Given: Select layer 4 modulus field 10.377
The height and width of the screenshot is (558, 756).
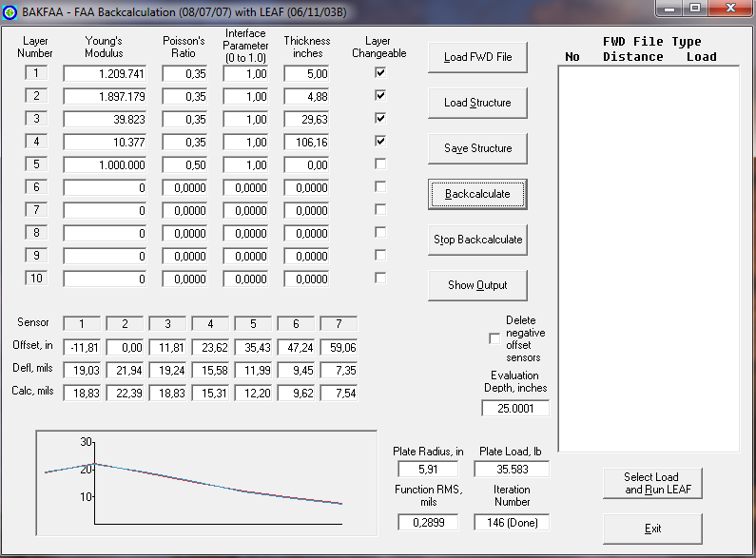Looking at the screenshot, I should 105,143.
